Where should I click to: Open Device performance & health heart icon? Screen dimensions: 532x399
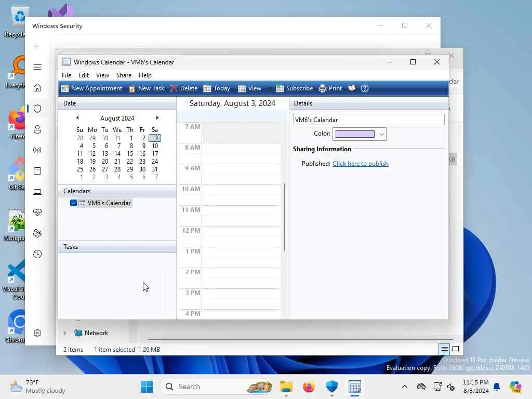coord(37,212)
